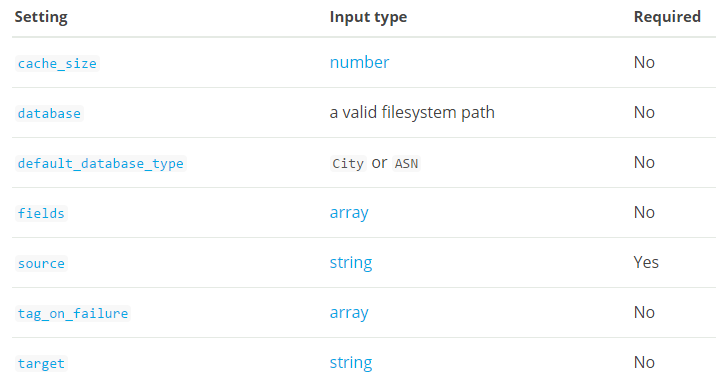
Task: Click the Yes value in source row
Action: [x=646, y=263]
